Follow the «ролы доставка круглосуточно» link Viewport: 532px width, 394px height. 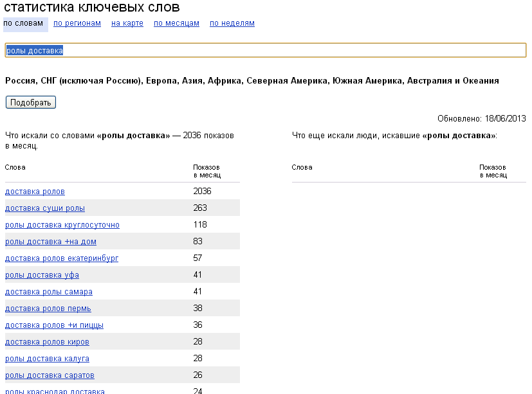click(x=62, y=225)
